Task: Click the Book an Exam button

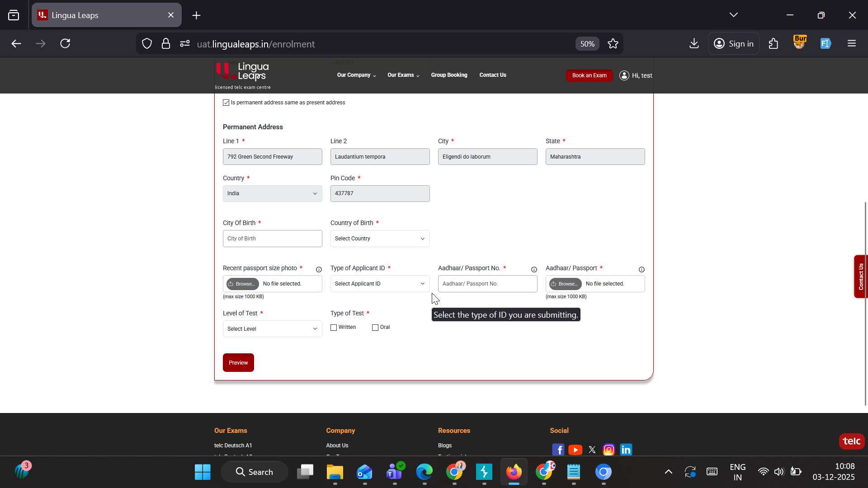Action: [x=589, y=75]
